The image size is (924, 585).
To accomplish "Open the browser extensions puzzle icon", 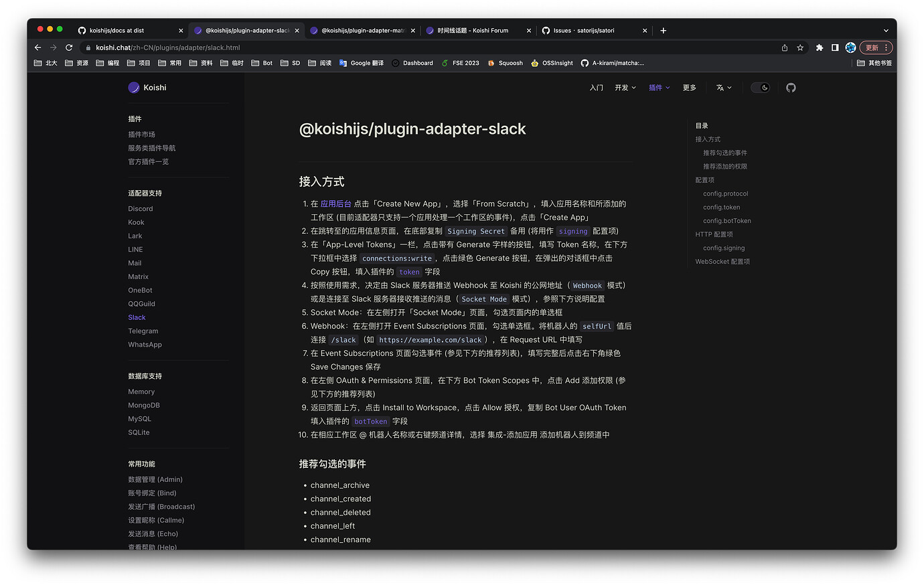I will pyautogui.click(x=820, y=48).
